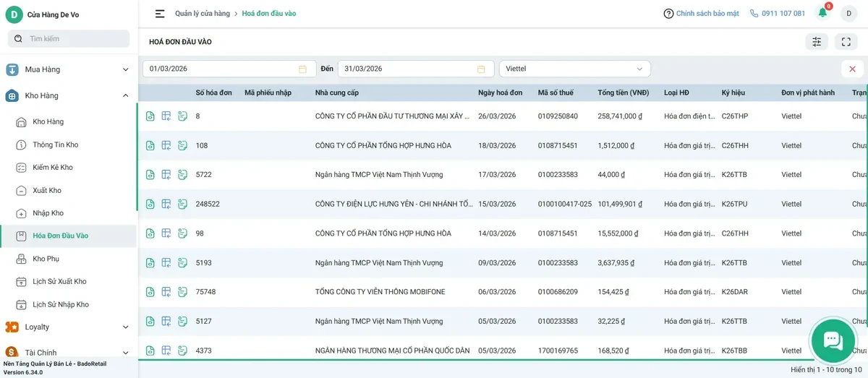
Task: View invoice file icon for invoice 75748
Action: pyautogui.click(x=150, y=292)
